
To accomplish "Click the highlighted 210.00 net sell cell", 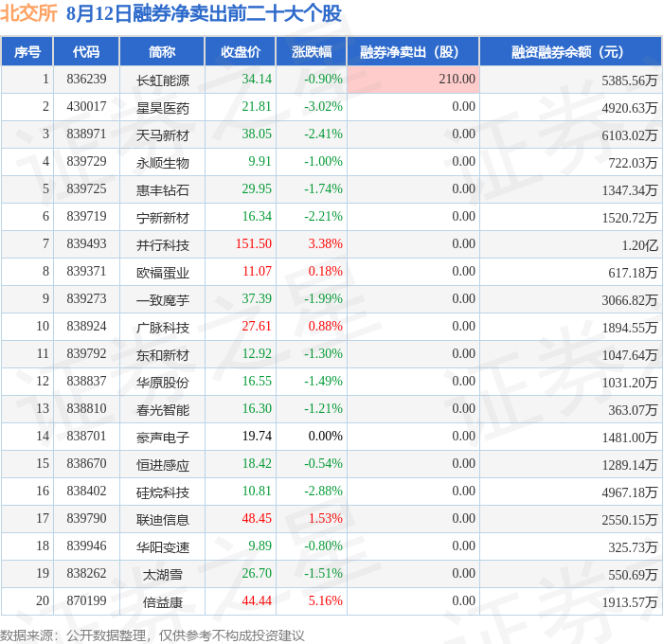I will coord(413,79).
